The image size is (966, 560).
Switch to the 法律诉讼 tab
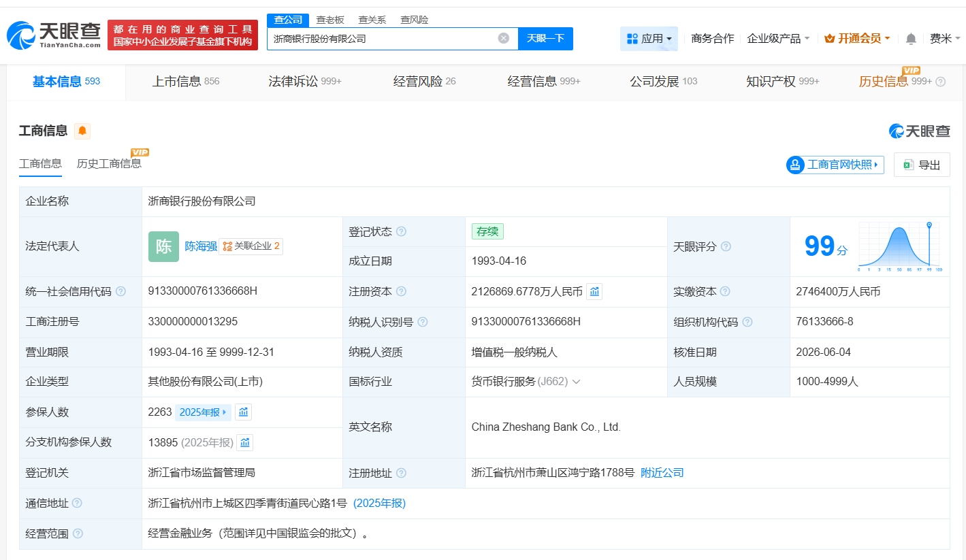305,82
